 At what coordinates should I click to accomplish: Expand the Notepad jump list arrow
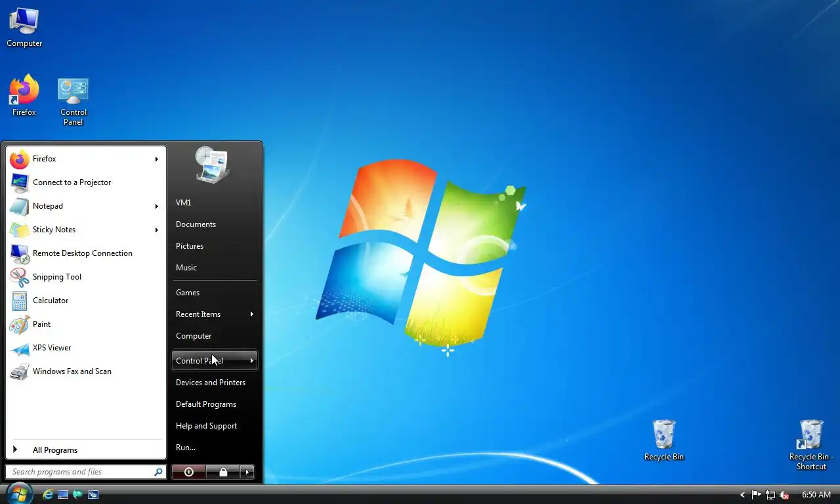pyautogui.click(x=157, y=206)
